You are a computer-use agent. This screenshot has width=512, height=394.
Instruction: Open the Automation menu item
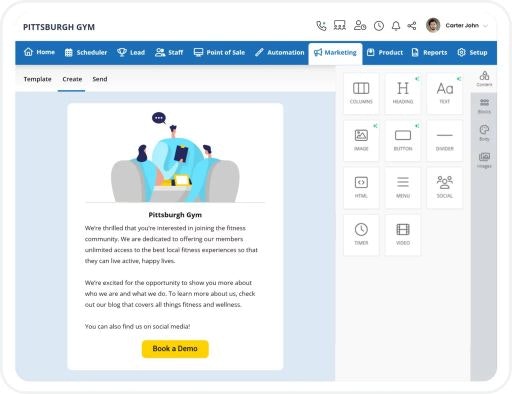(x=280, y=52)
